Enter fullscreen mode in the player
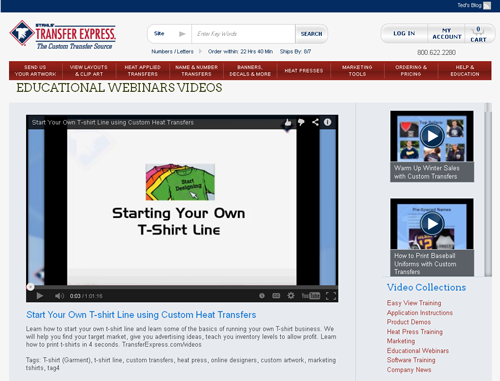 coord(331,296)
